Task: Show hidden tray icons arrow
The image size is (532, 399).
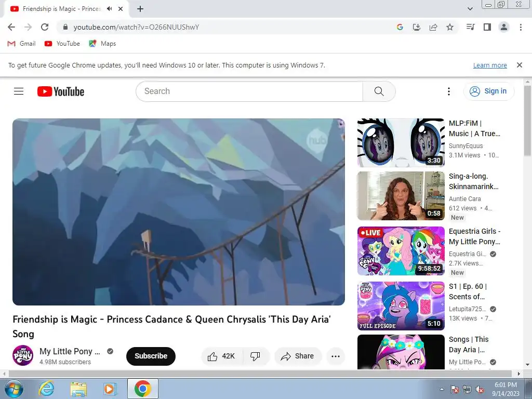Action: pos(442,389)
